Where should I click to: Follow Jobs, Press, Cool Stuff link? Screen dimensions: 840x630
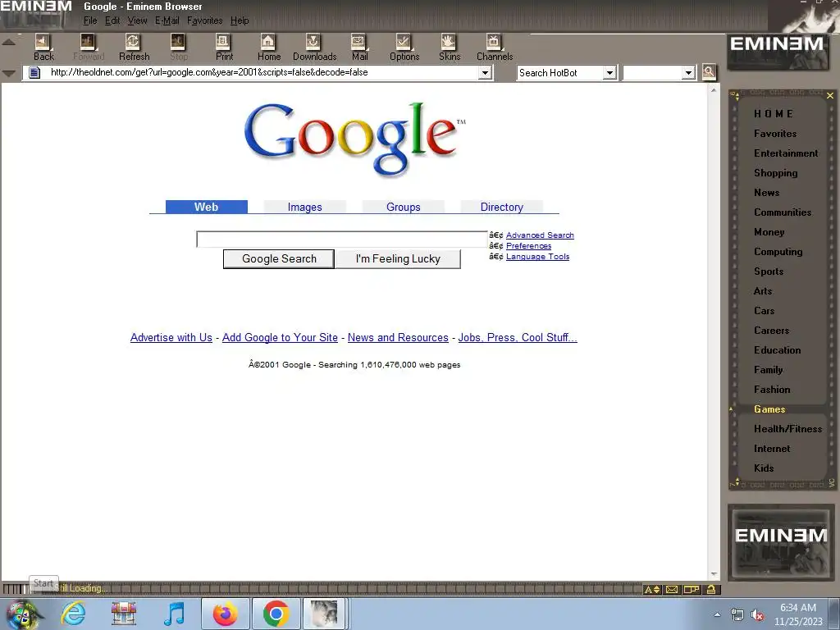518,337
